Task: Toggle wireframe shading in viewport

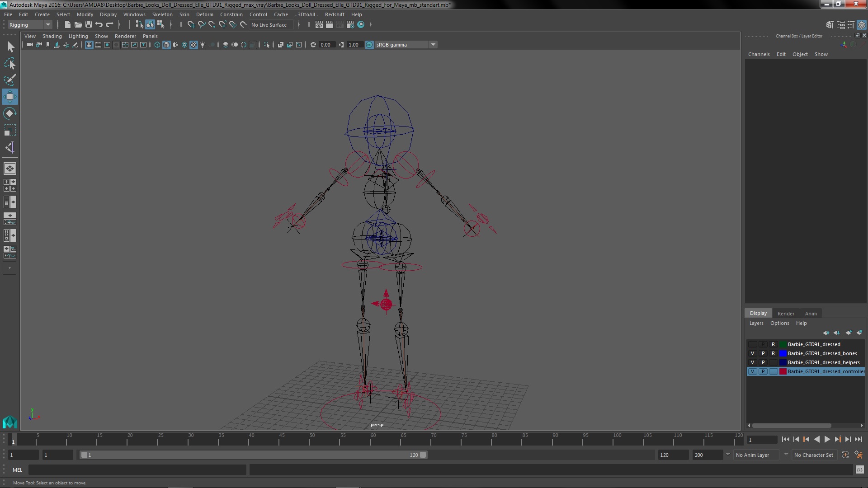Action: (x=157, y=45)
